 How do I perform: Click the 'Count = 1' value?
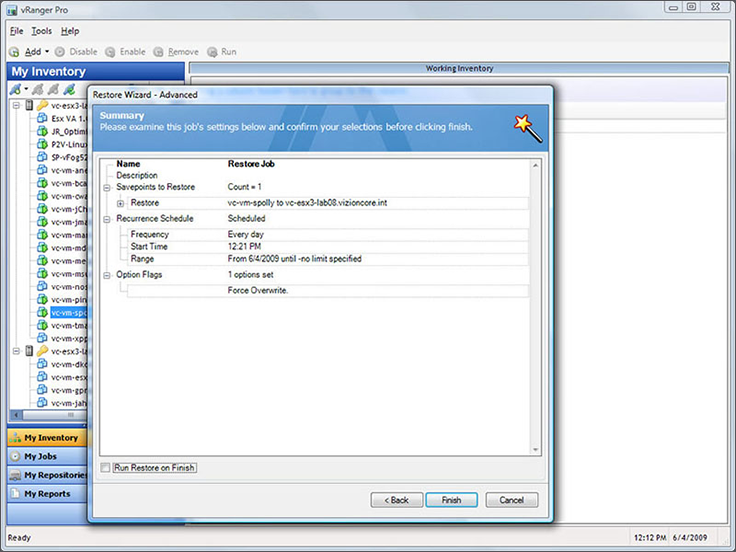245,187
